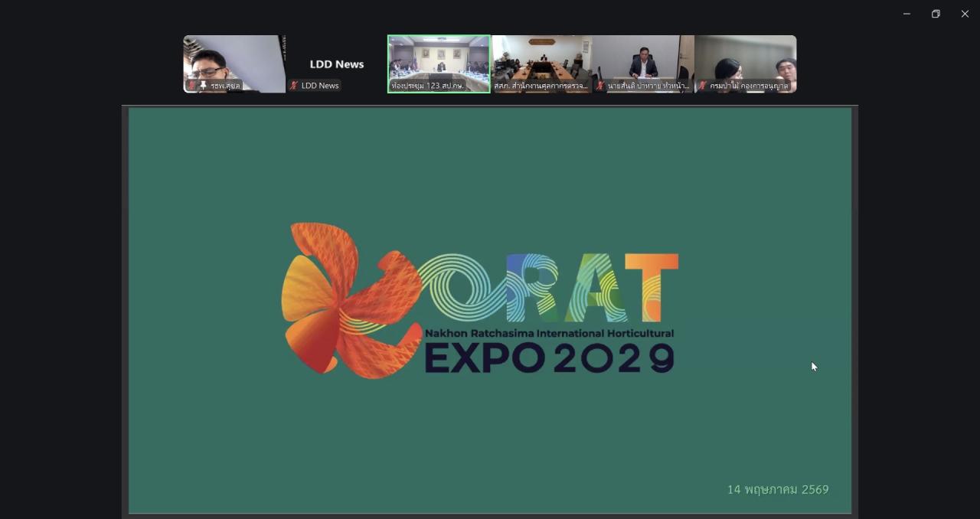
Task: Select the LDD News participant tile
Action: point(337,64)
